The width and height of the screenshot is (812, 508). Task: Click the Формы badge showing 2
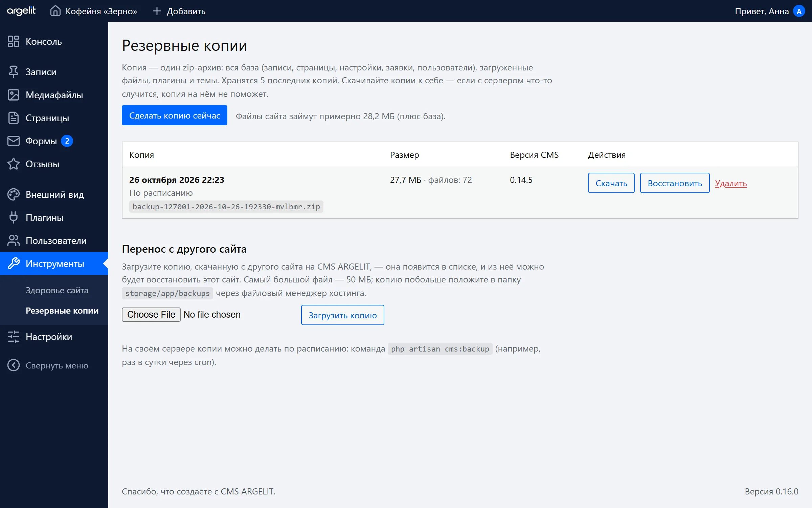67,141
